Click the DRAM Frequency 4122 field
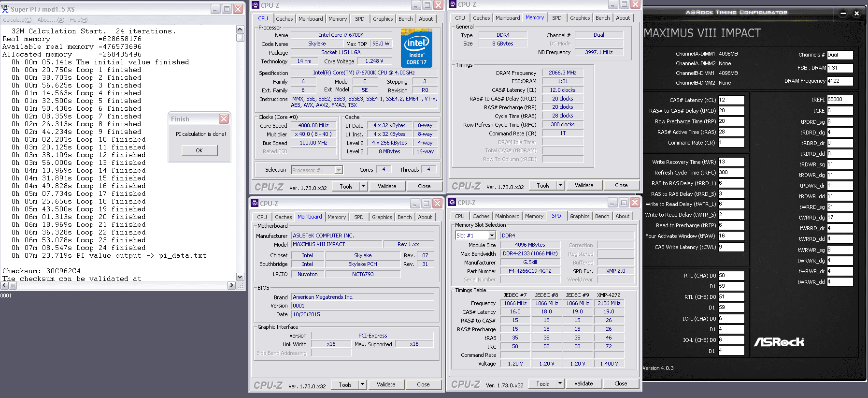 point(840,81)
